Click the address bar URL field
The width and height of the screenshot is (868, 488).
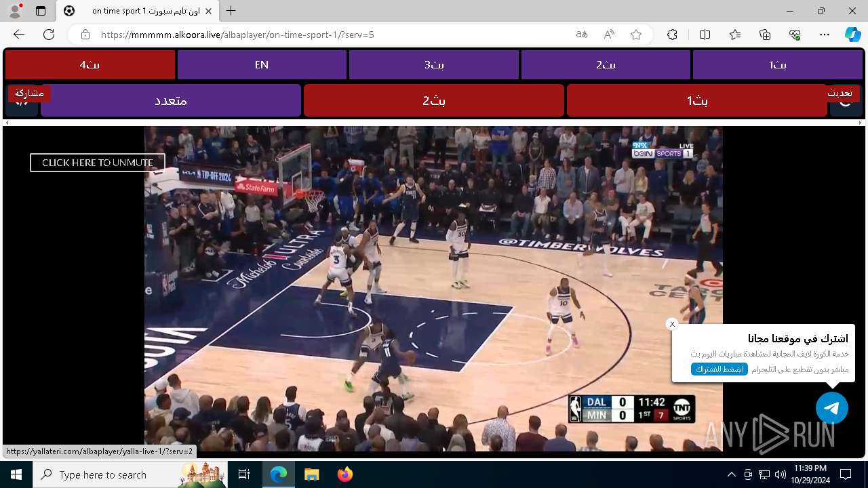(x=332, y=35)
